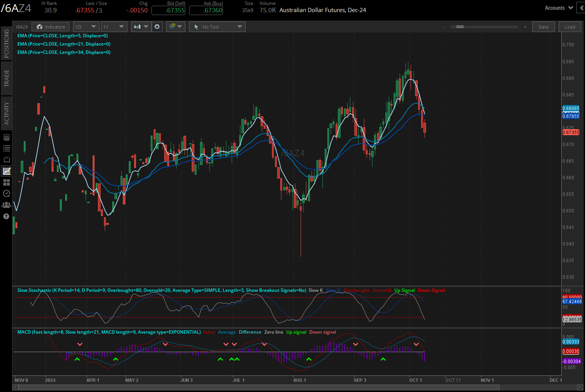The width and height of the screenshot is (585, 392).
Task: Click the Save chart button
Action: click(543, 27)
